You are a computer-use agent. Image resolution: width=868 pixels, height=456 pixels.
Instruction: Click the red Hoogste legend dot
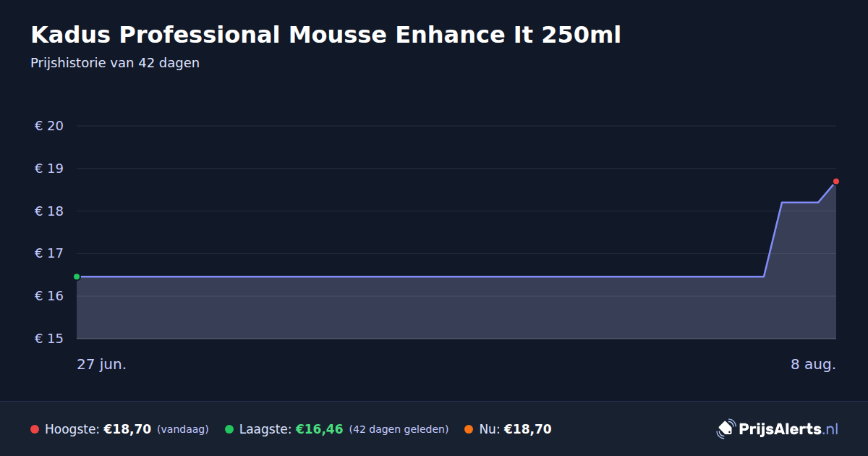(x=35, y=429)
